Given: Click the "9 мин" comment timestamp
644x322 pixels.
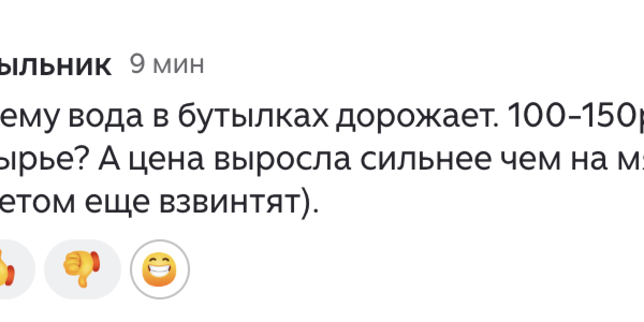Looking at the screenshot, I should tap(167, 65).
